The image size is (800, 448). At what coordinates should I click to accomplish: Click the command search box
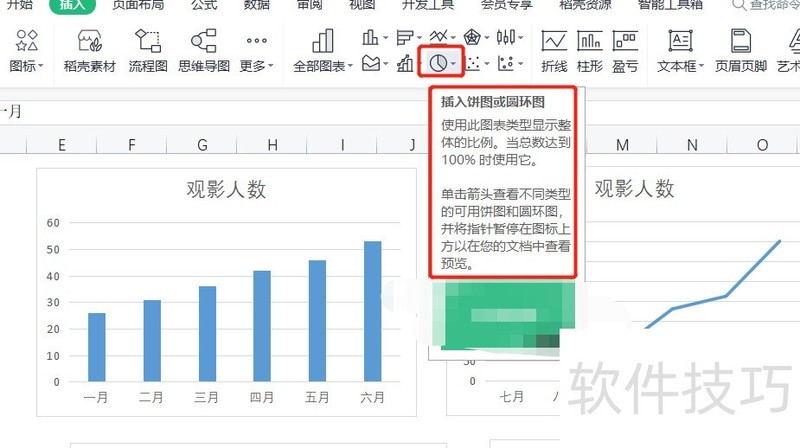[765, 5]
